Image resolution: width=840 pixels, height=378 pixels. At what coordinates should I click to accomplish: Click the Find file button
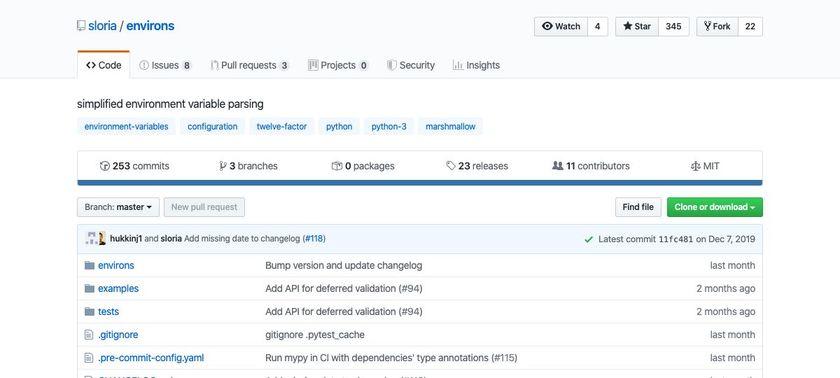[x=638, y=207]
